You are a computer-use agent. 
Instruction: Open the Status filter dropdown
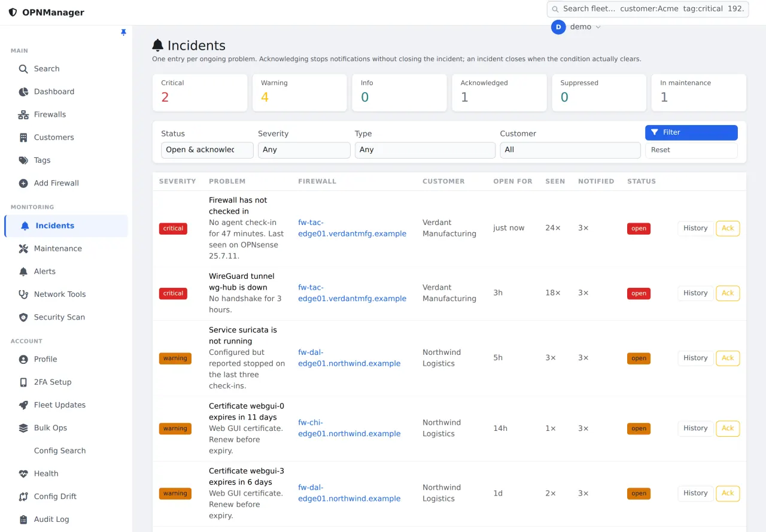207,150
